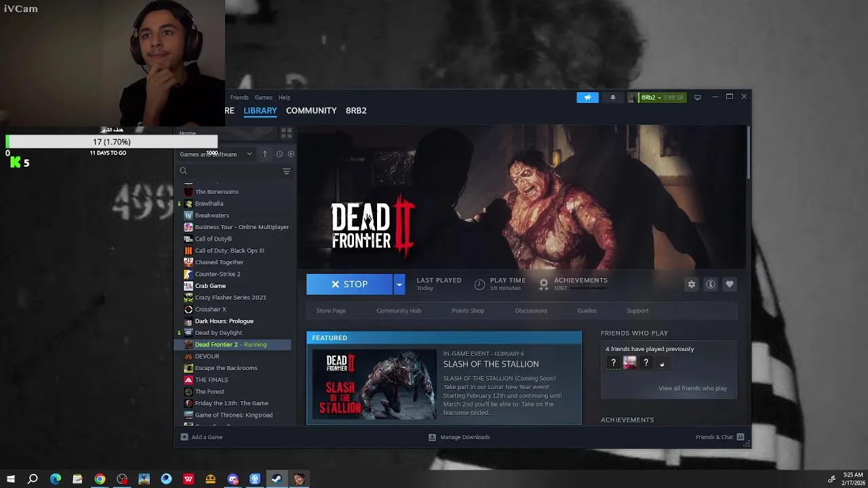Image resolution: width=868 pixels, height=488 pixels.
Task: Click the Counter-Strike 2 game icon
Action: point(189,274)
